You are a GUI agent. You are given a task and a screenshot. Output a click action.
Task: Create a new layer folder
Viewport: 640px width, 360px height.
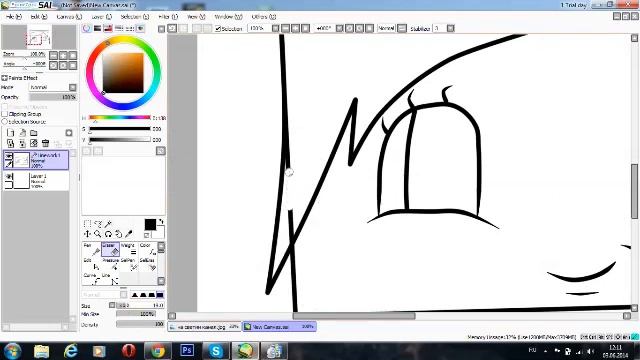pos(34,133)
